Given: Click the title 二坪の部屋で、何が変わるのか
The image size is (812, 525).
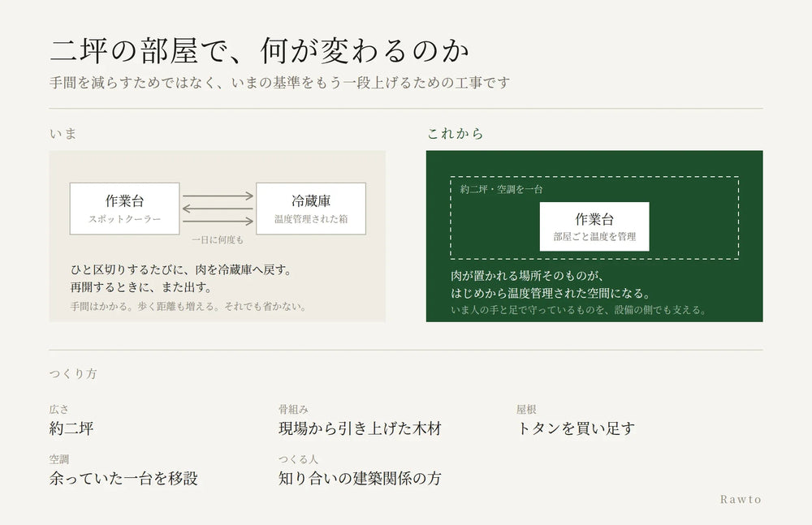Looking at the screenshot, I should coord(259,51).
